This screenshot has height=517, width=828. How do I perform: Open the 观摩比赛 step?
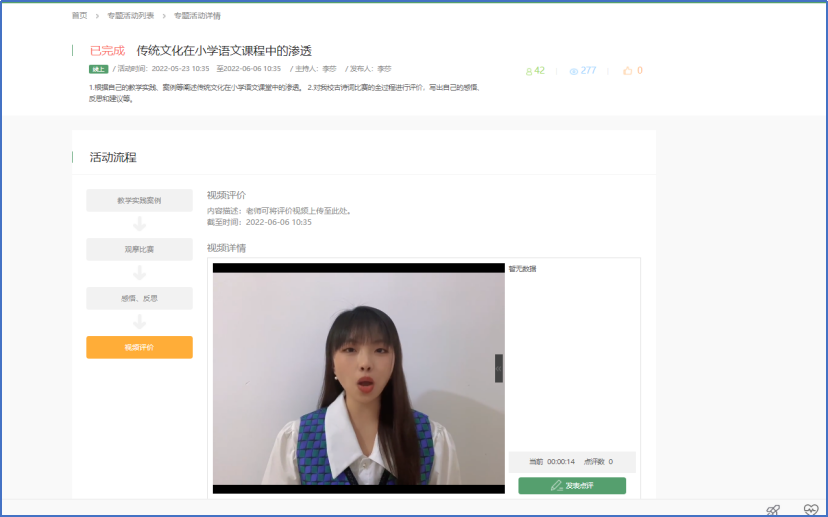click(x=139, y=249)
